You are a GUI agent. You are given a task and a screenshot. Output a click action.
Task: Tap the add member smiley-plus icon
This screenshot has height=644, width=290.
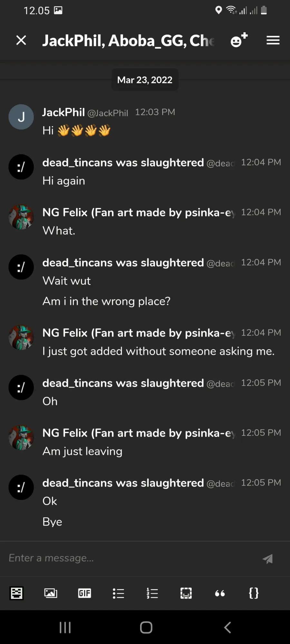pyautogui.click(x=239, y=40)
